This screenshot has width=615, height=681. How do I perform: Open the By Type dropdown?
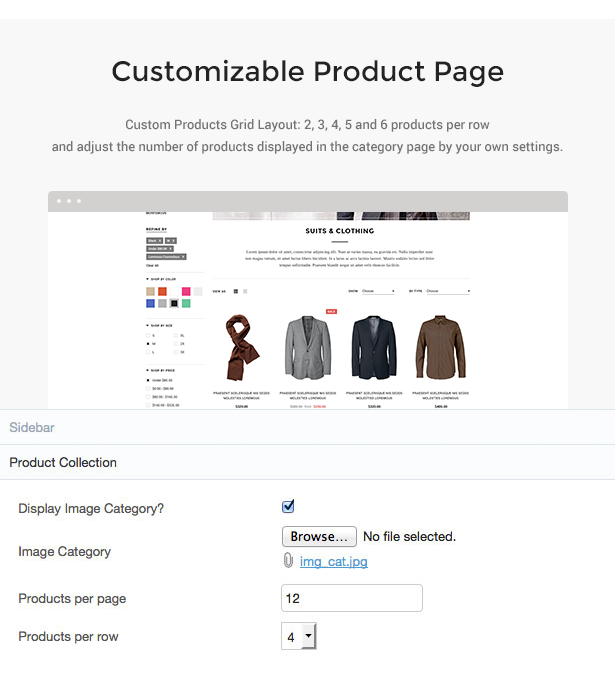[447, 291]
